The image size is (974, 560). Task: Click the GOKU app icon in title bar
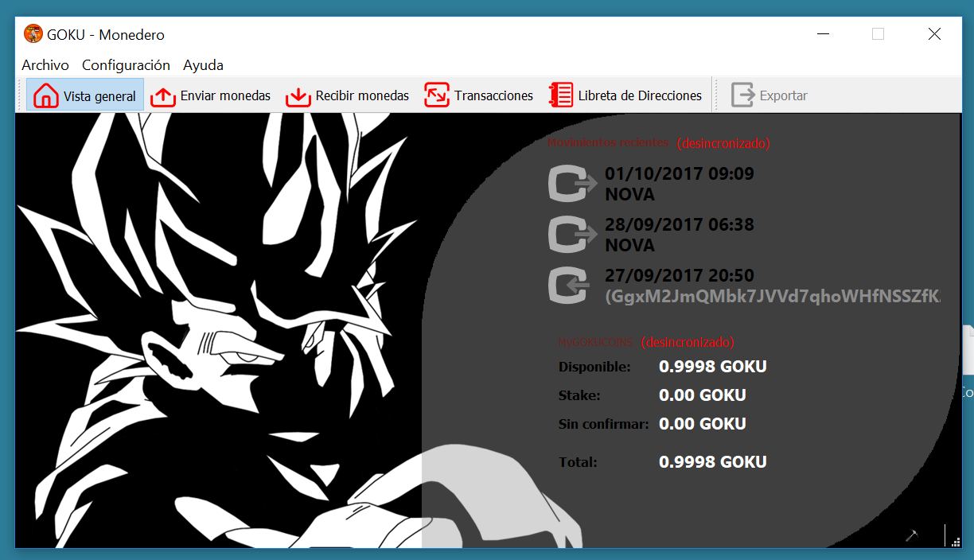pyautogui.click(x=33, y=34)
